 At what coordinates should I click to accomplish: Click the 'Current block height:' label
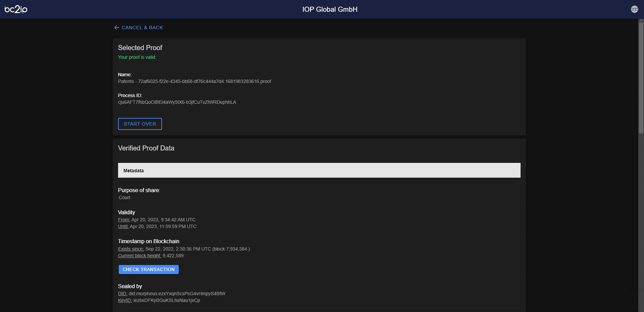point(140,256)
